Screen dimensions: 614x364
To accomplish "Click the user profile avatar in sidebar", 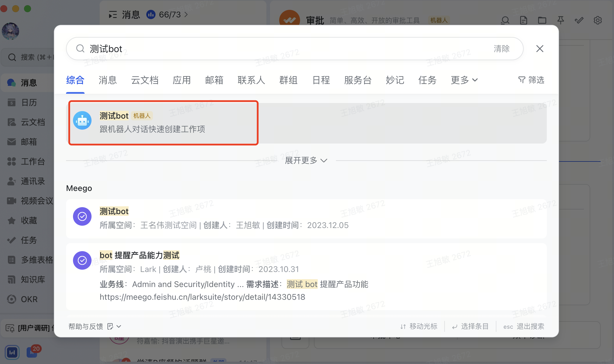I will coord(10,31).
